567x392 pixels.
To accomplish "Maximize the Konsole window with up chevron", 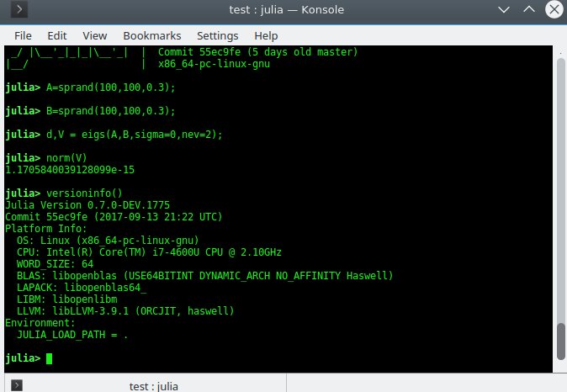I will coord(529,9).
